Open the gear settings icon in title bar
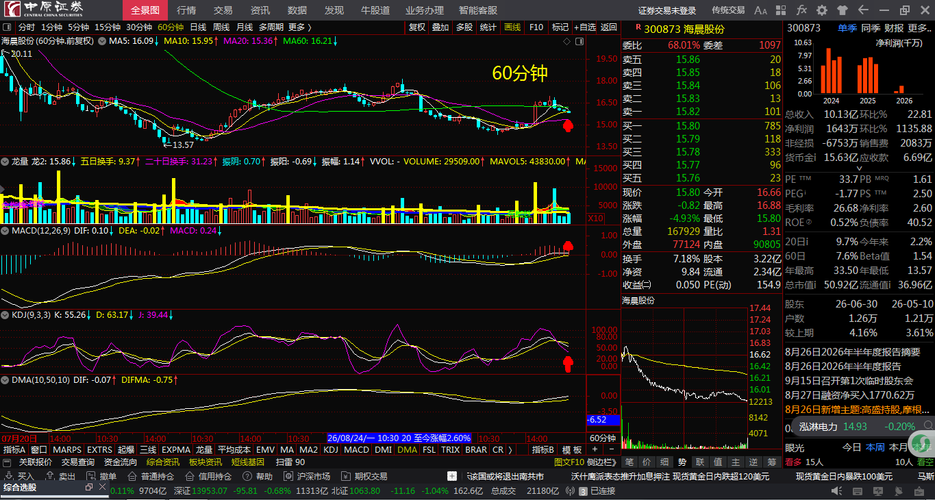Screen dimensions: 935x500 tap(822, 10)
